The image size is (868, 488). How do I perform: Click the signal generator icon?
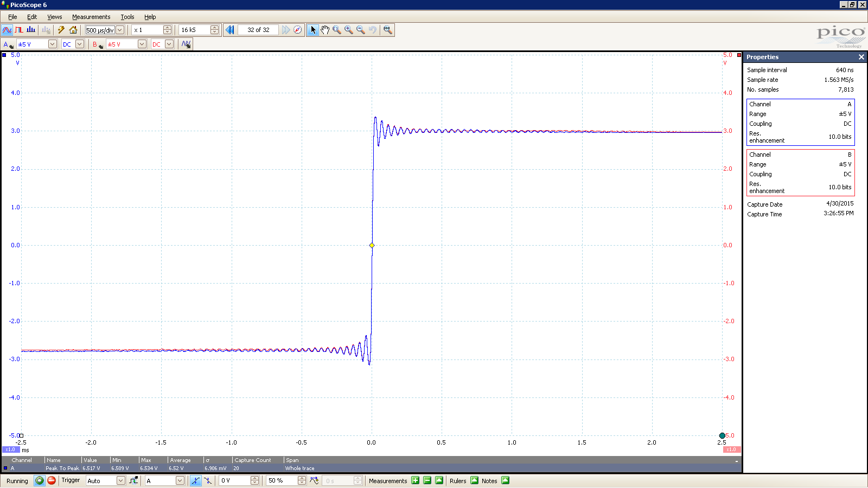point(46,30)
